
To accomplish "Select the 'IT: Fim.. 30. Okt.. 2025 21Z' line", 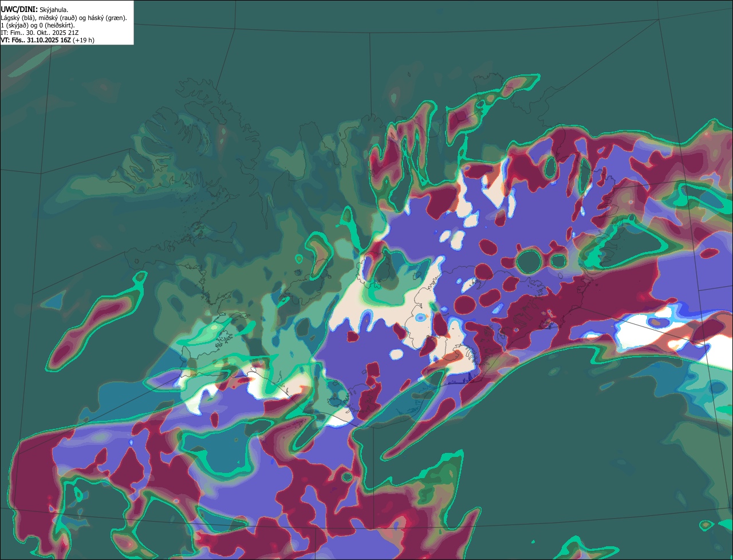I will click(x=40, y=33).
